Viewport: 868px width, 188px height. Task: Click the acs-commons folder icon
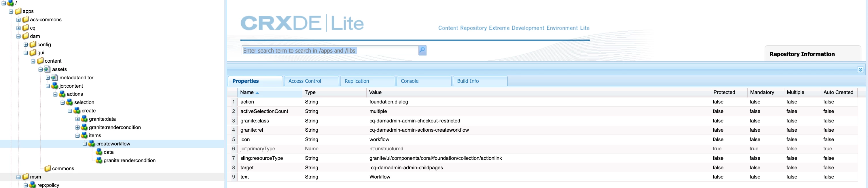coord(26,20)
